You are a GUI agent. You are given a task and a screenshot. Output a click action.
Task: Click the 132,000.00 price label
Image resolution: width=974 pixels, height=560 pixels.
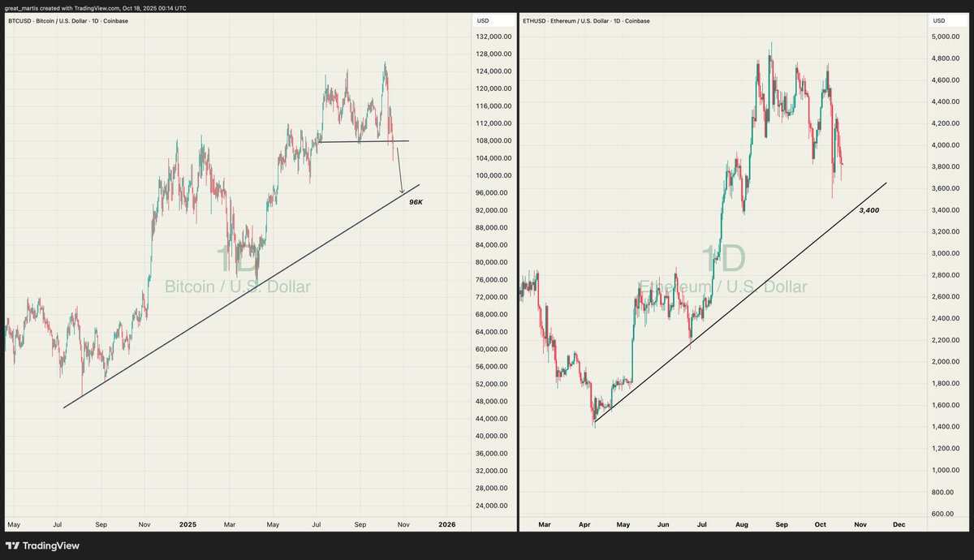click(494, 37)
